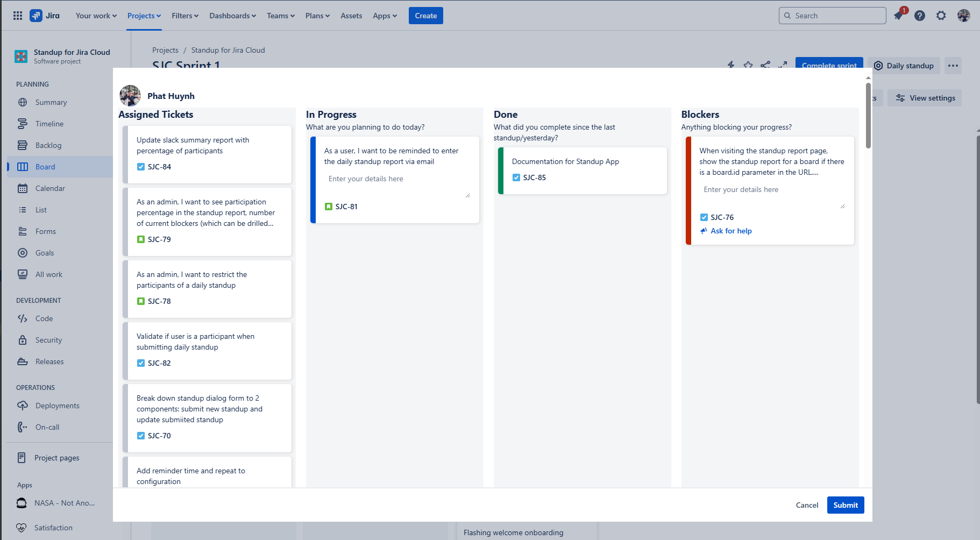Open the more actions ellipsis button
Viewport: 980px width, 540px height.
tap(953, 66)
